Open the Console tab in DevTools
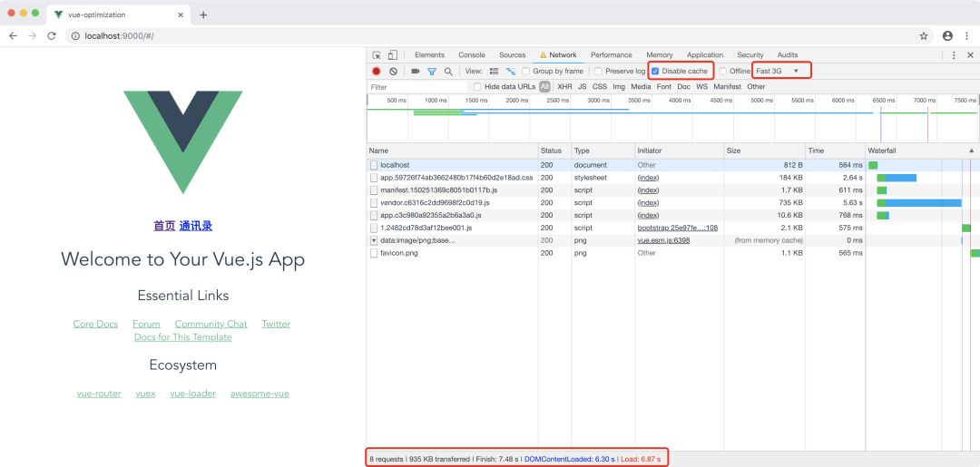The width and height of the screenshot is (980, 467). click(471, 55)
